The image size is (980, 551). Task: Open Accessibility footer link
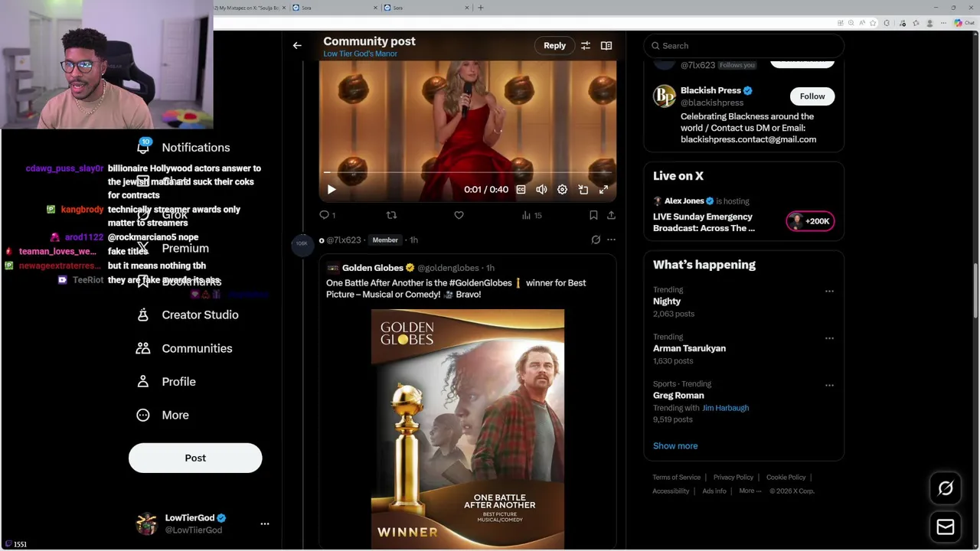pos(671,491)
